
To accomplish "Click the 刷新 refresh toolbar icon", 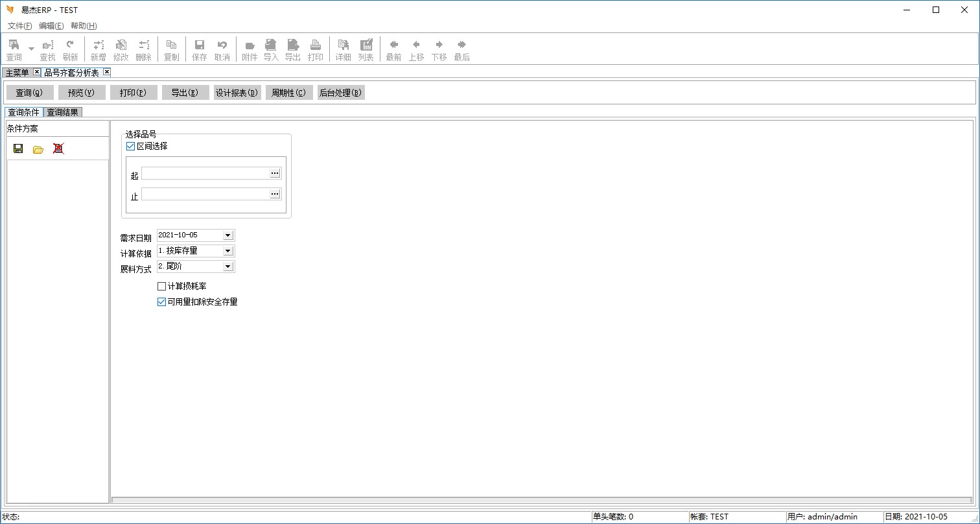I will click(70, 50).
